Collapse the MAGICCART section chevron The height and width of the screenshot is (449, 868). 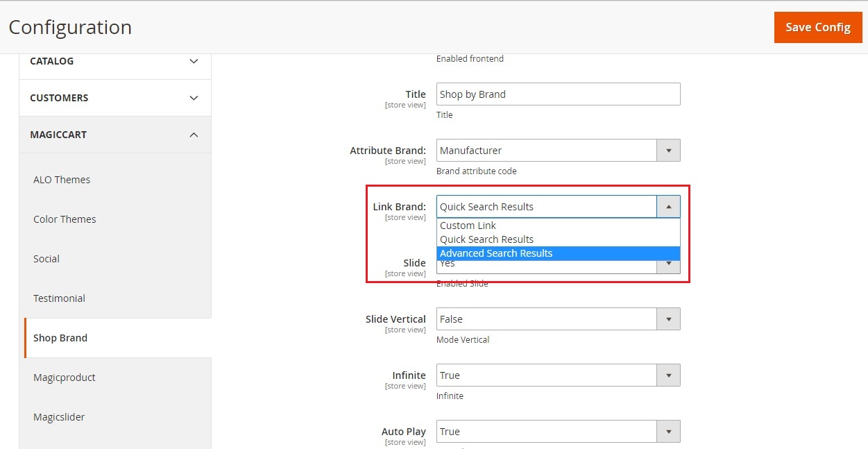[x=194, y=135]
